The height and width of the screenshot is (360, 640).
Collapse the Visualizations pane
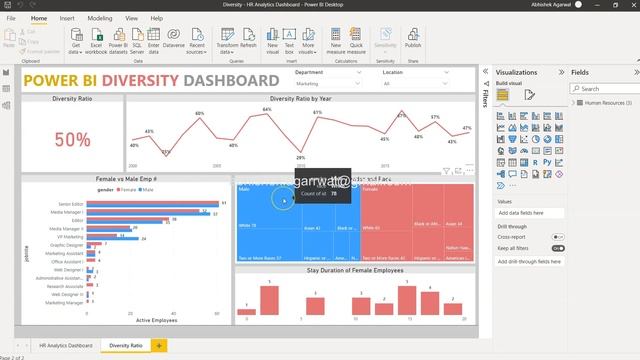(x=562, y=72)
